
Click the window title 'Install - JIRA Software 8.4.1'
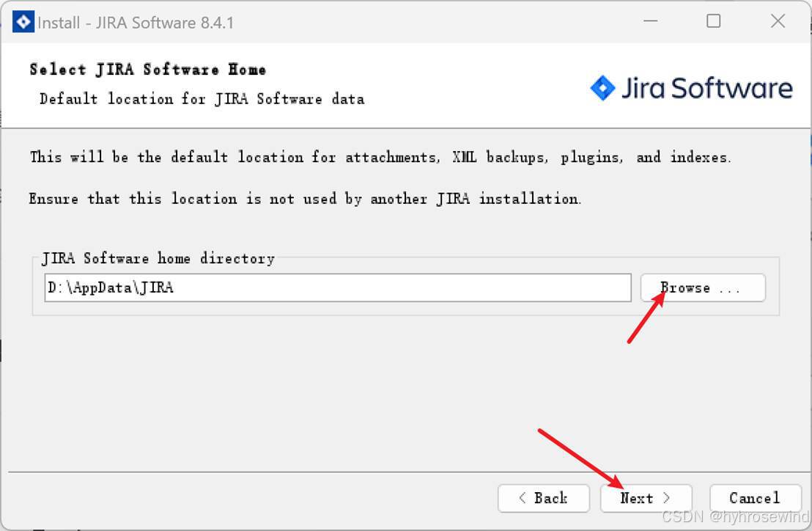point(136,23)
